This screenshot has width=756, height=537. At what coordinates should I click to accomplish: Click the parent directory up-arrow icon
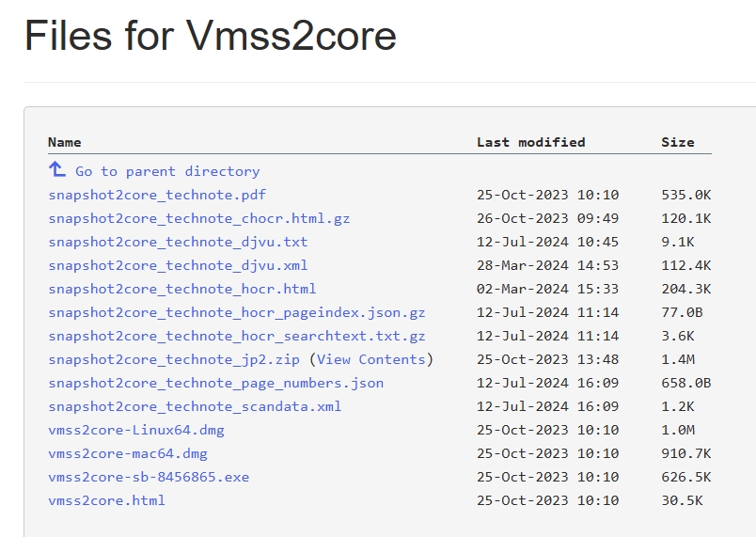pos(57,169)
